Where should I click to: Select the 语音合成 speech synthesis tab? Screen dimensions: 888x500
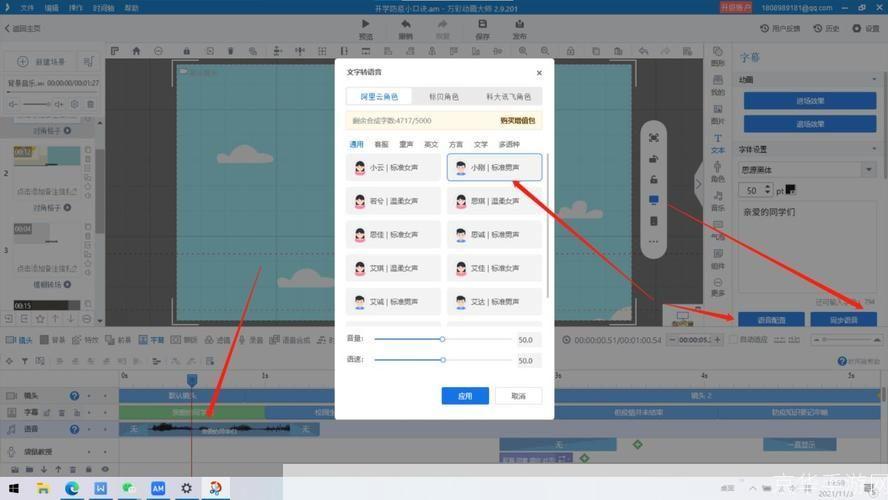[x=289, y=340]
